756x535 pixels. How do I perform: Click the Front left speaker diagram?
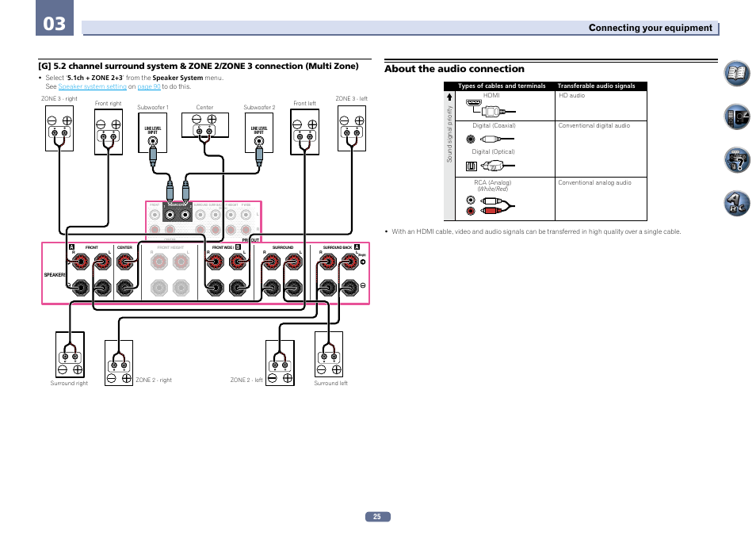click(x=305, y=132)
